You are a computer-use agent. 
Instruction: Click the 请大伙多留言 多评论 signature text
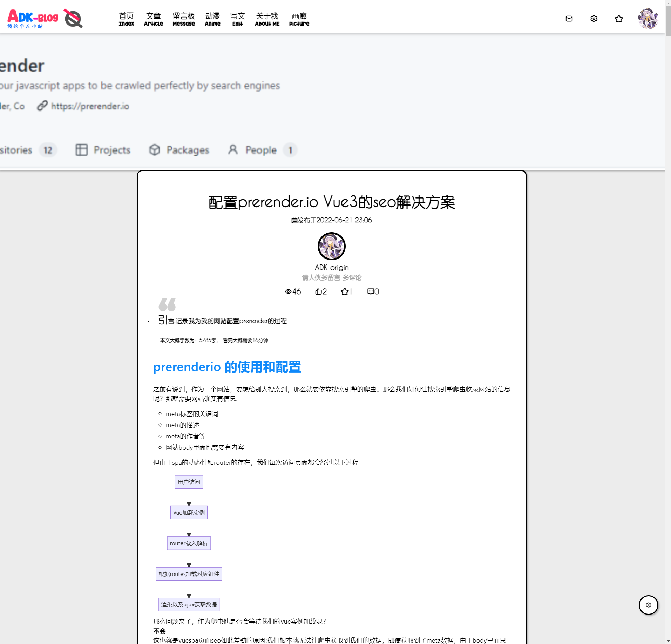[332, 277]
